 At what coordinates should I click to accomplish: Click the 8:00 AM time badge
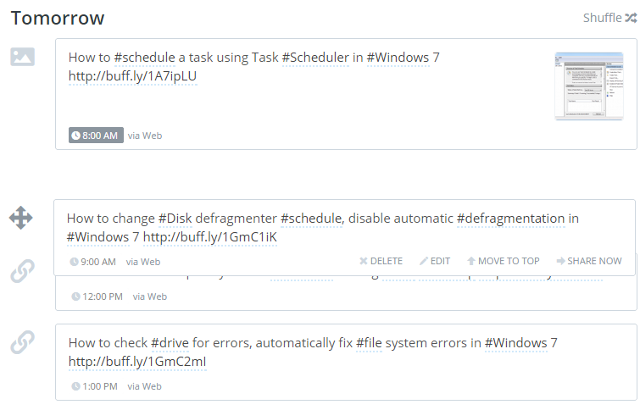tap(96, 135)
